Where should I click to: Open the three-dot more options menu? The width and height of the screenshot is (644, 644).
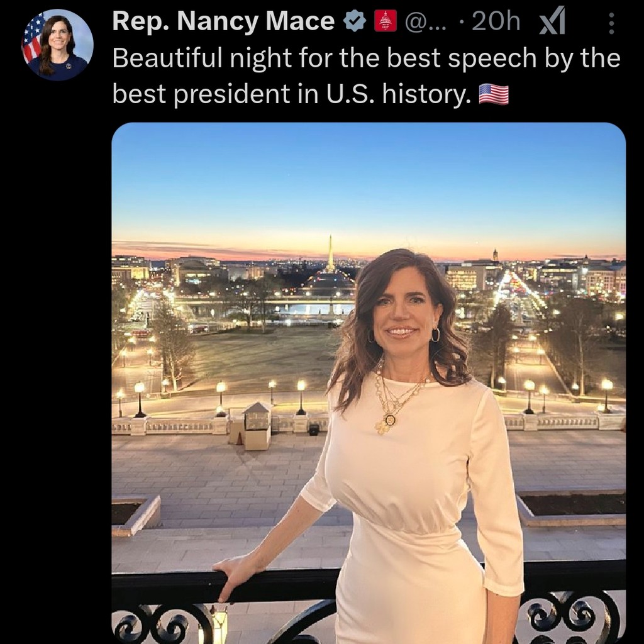point(611,23)
